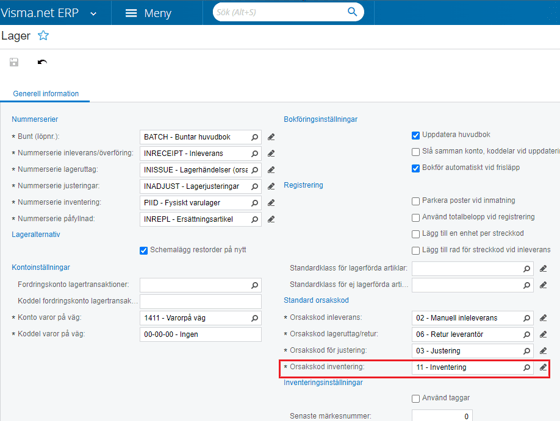Add Lager to favorites with star icon
Viewport: 560px width, 421px height.
pyautogui.click(x=43, y=35)
